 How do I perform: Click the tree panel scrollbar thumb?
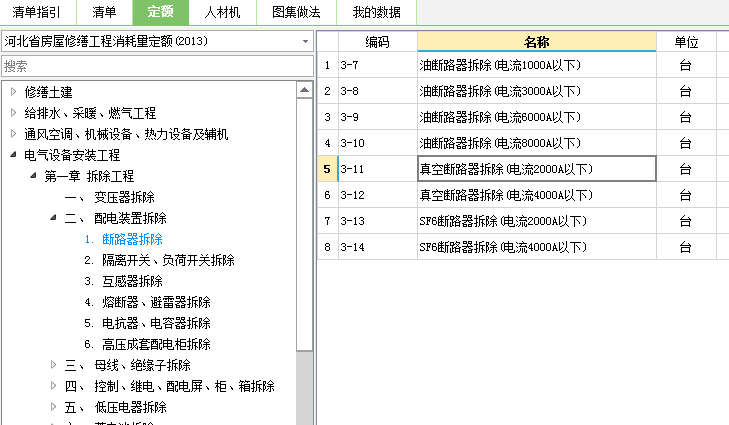(x=305, y=225)
